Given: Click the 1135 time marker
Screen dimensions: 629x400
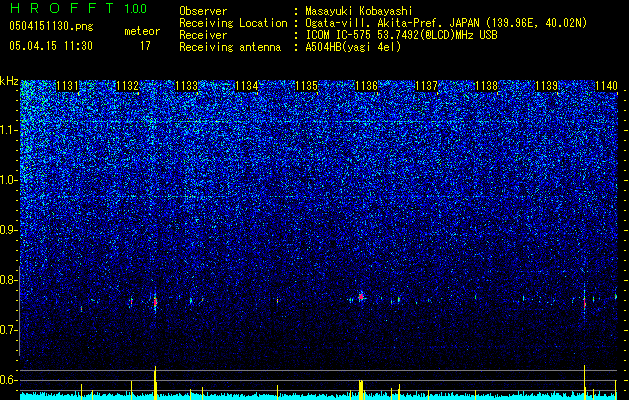Looking at the screenshot, I should (306, 86).
